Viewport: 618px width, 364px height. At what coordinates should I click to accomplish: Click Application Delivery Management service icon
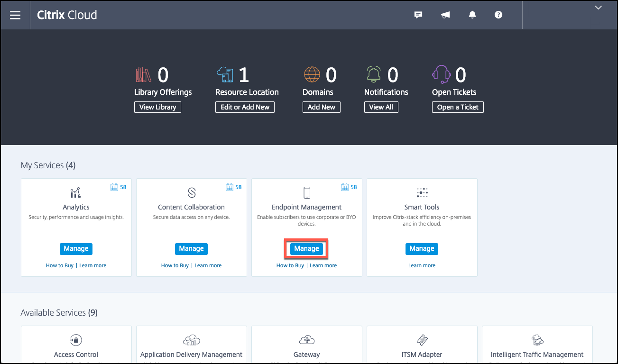pos(192,340)
